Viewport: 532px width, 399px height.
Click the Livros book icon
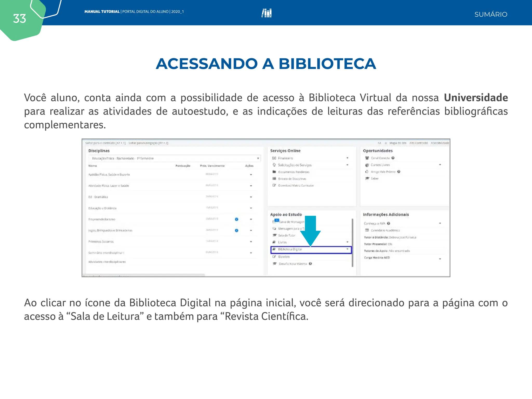pos(274,242)
